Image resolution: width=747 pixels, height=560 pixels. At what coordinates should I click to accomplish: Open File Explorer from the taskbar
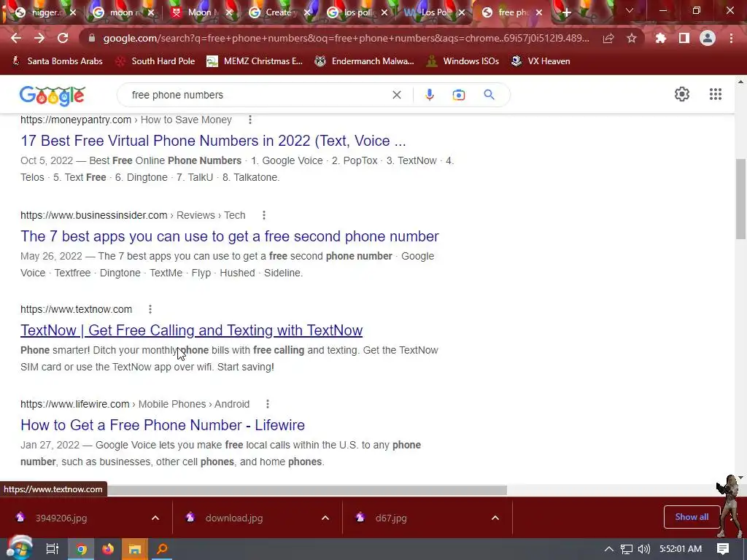[x=135, y=549]
